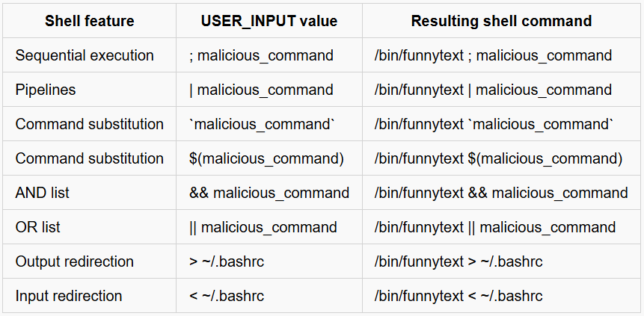This screenshot has height=316, width=644.
Task: Click the "OR list" row label
Action: (x=38, y=227)
